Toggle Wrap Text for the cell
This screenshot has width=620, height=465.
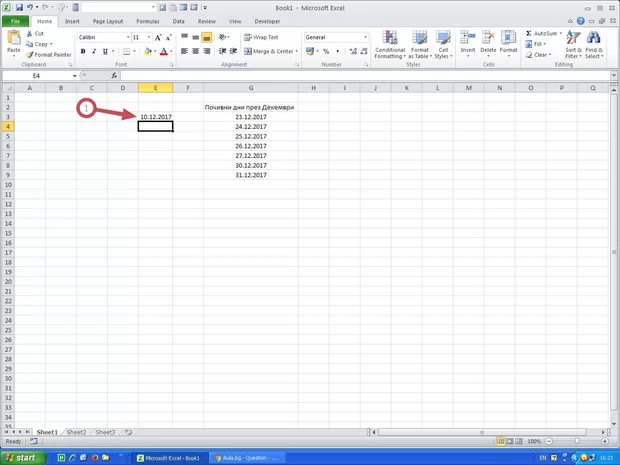(260, 37)
